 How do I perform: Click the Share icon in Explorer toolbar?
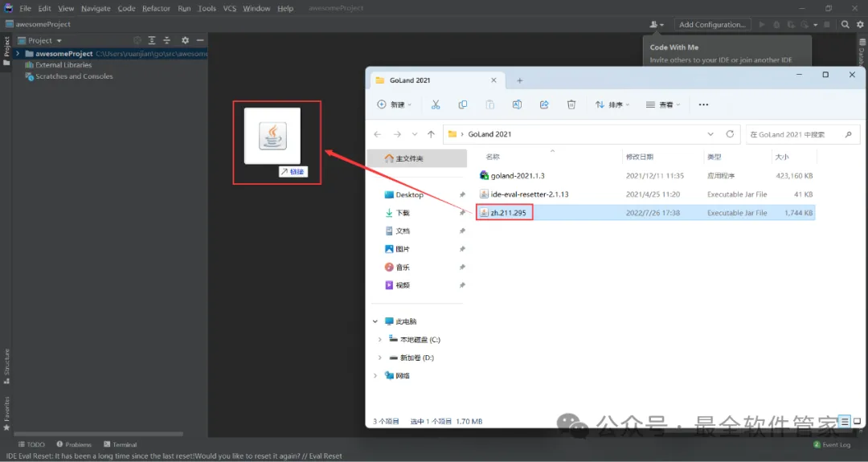[544, 104]
